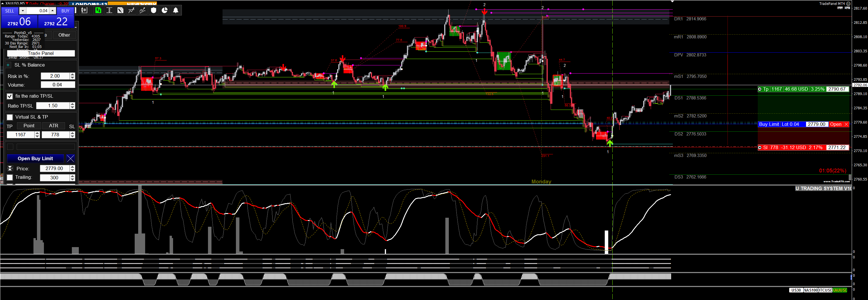The image size is (868, 300).
Task: Click the Volume field showing 0.04
Action: point(57,85)
